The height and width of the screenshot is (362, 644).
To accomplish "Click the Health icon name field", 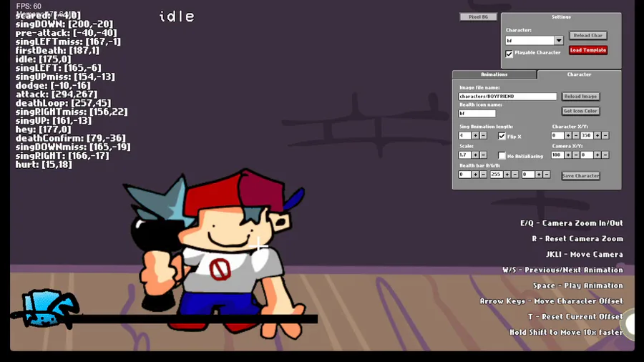I will (477, 113).
